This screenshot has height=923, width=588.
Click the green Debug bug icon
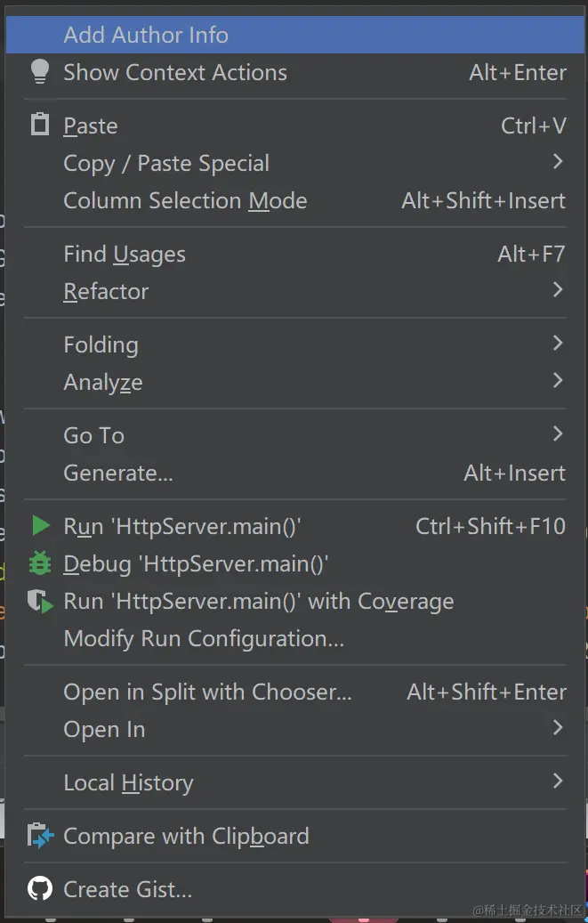(40, 563)
